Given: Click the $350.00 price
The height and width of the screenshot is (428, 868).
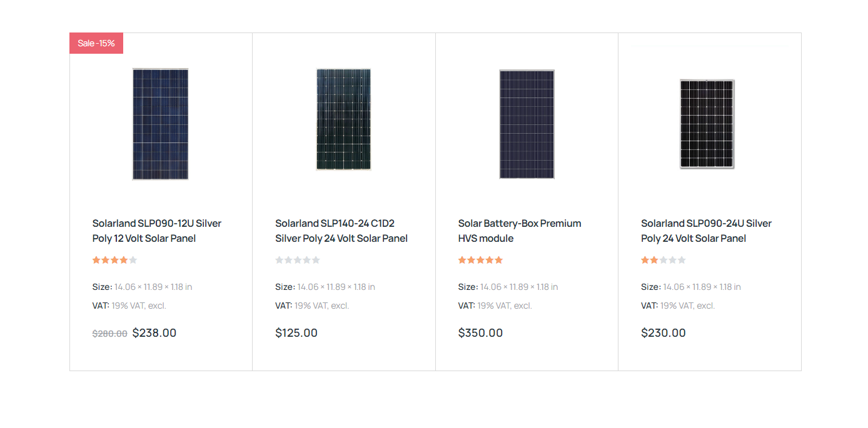Looking at the screenshot, I should click(480, 333).
